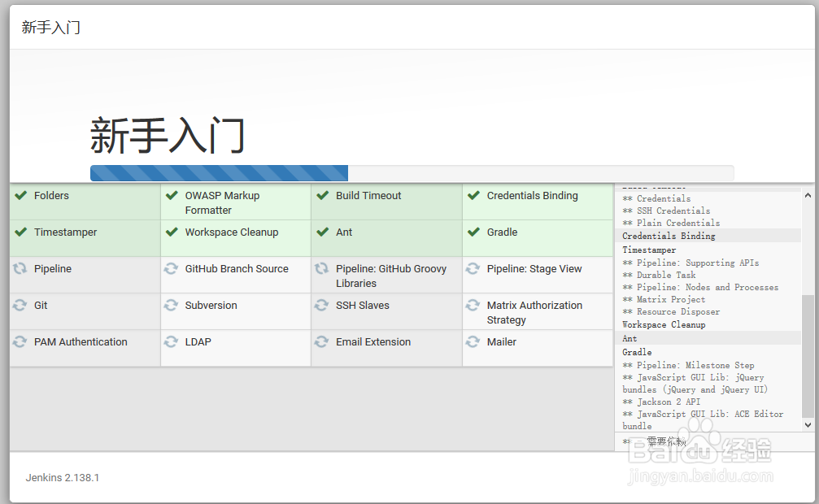Click the green checkmark next to Folders
Screen dimensions: 819x504
tap(21, 195)
